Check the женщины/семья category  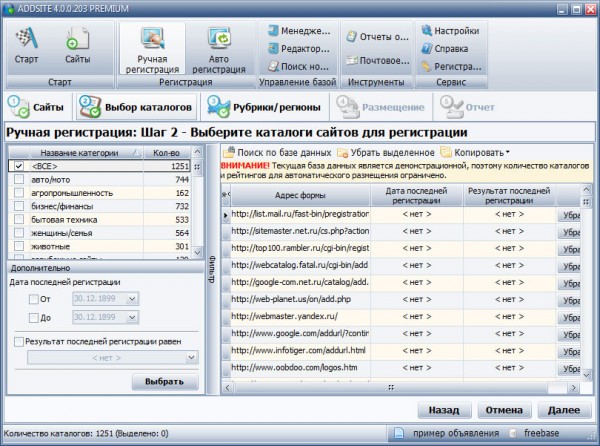point(19,233)
